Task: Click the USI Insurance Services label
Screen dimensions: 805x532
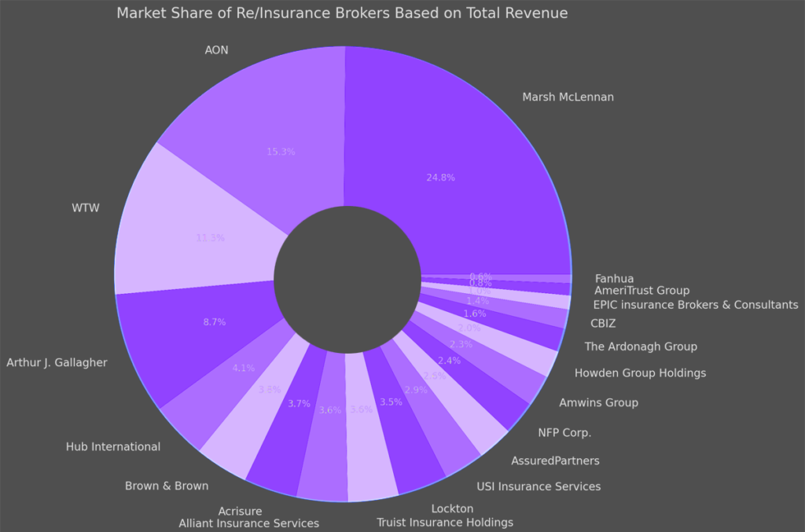Action: click(x=539, y=486)
